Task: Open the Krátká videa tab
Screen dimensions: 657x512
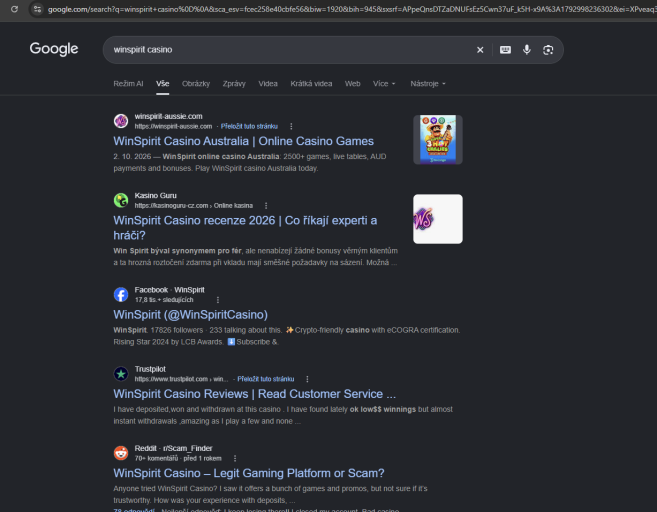Action: pyautogui.click(x=311, y=83)
